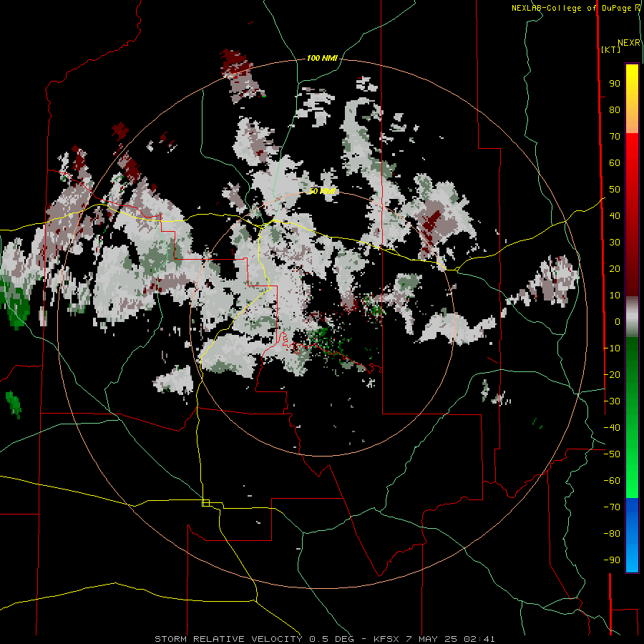Viewport: 644px width, 644px height.
Task: Click the 60 value on the velocity scale
Action: click(x=615, y=162)
